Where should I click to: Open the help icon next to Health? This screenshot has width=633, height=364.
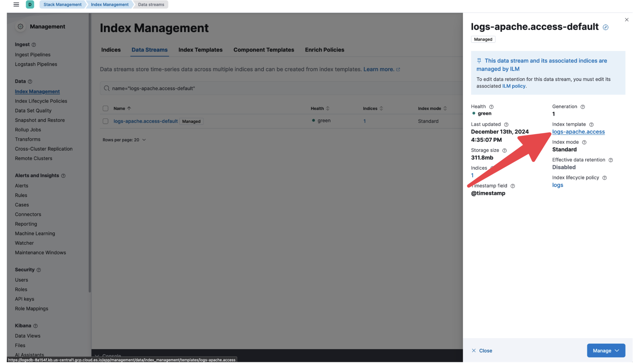click(x=491, y=106)
